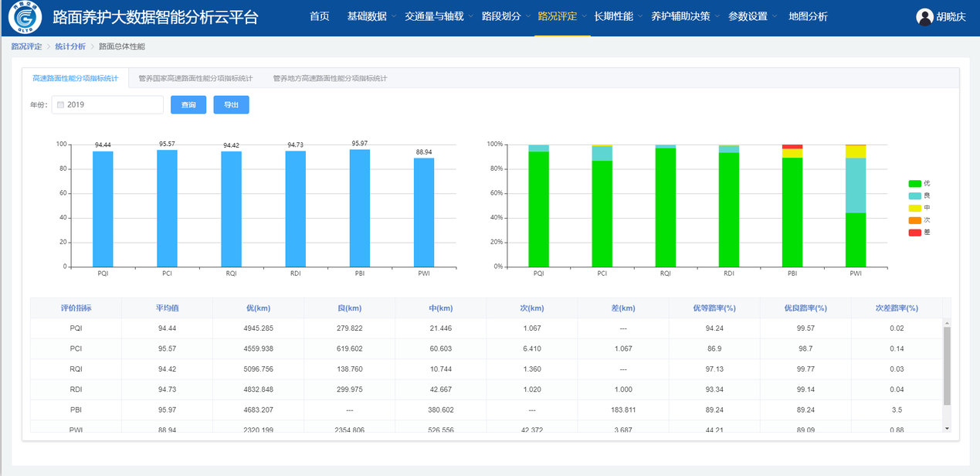Image resolution: width=980 pixels, height=476 pixels.
Task: Click table scrollbar up arrow
Action: 947,323
